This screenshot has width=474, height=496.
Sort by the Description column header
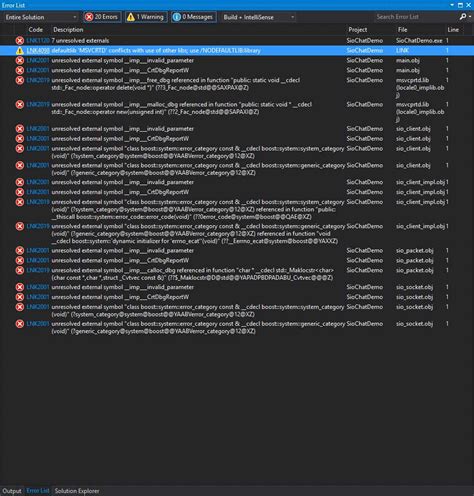[68, 30]
